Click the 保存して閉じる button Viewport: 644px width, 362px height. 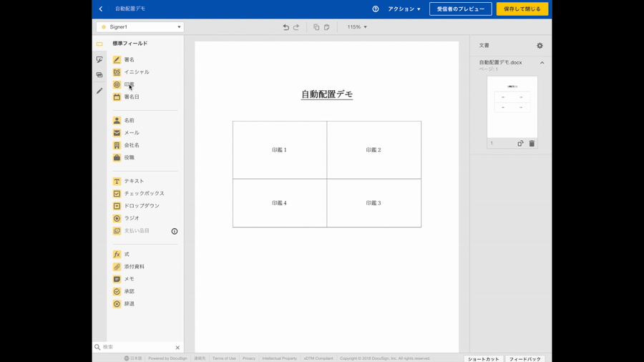(522, 9)
